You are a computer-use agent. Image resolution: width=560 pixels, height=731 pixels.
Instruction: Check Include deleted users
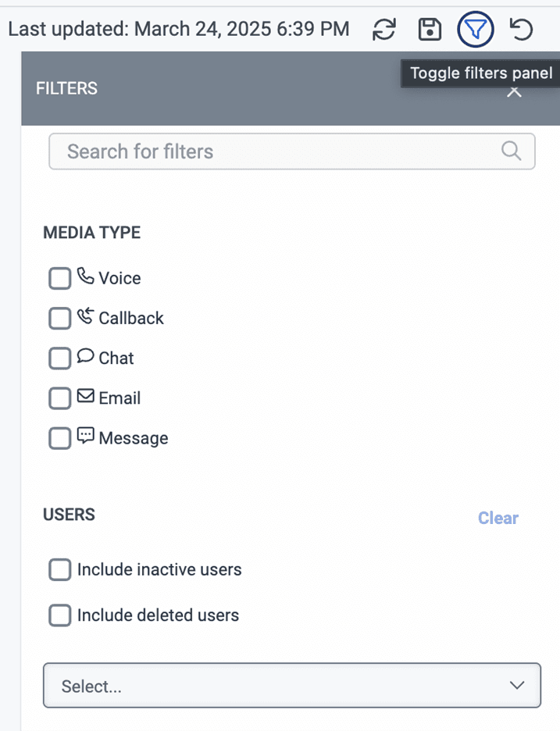pyautogui.click(x=59, y=615)
